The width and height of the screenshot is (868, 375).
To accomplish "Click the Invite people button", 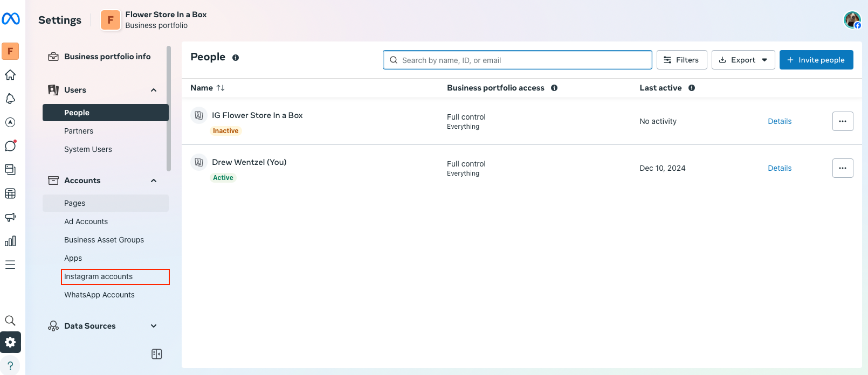I will point(816,60).
